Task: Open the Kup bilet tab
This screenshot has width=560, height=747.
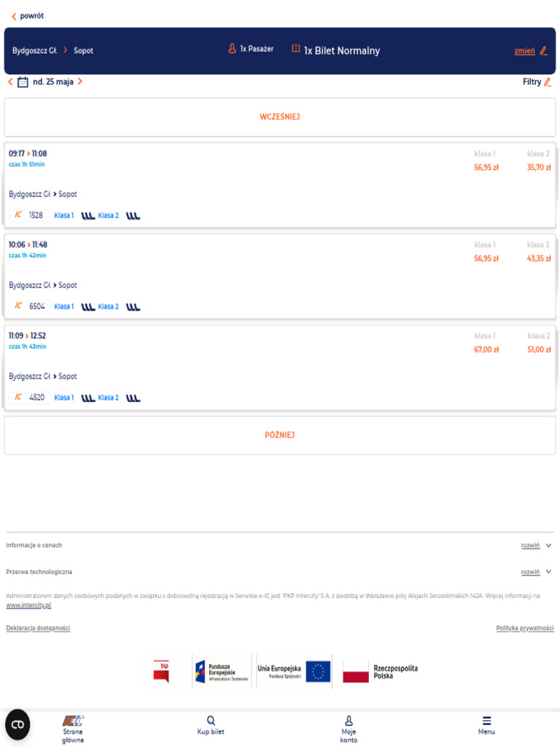Action: (x=211, y=725)
